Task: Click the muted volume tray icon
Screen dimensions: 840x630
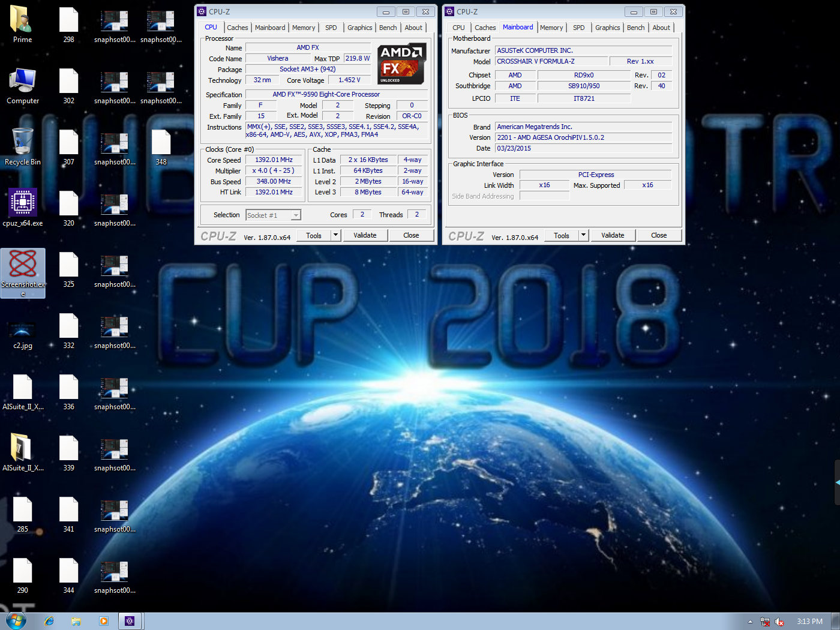Action: coord(779,622)
